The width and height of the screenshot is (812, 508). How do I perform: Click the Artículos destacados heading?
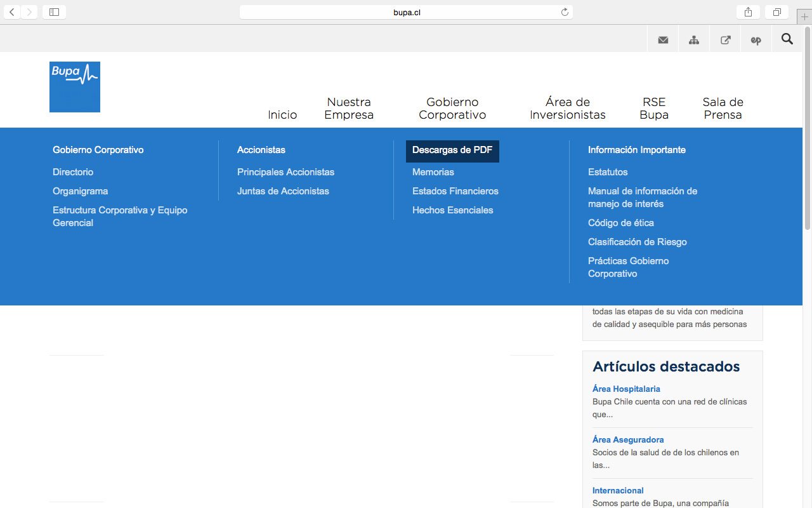click(666, 366)
